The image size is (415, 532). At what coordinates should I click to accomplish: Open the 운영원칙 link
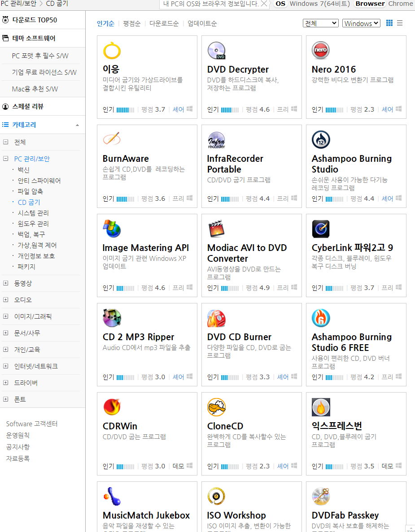pyautogui.click(x=17, y=435)
